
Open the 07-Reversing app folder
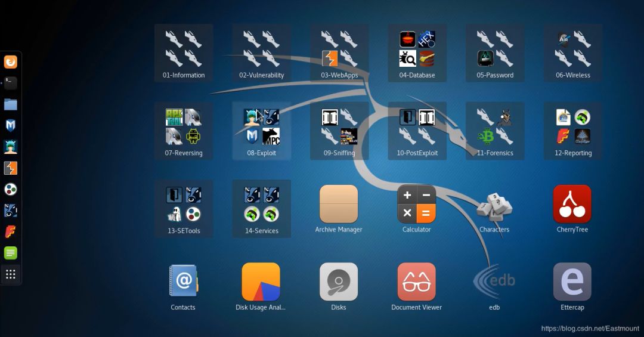coord(184,131)
